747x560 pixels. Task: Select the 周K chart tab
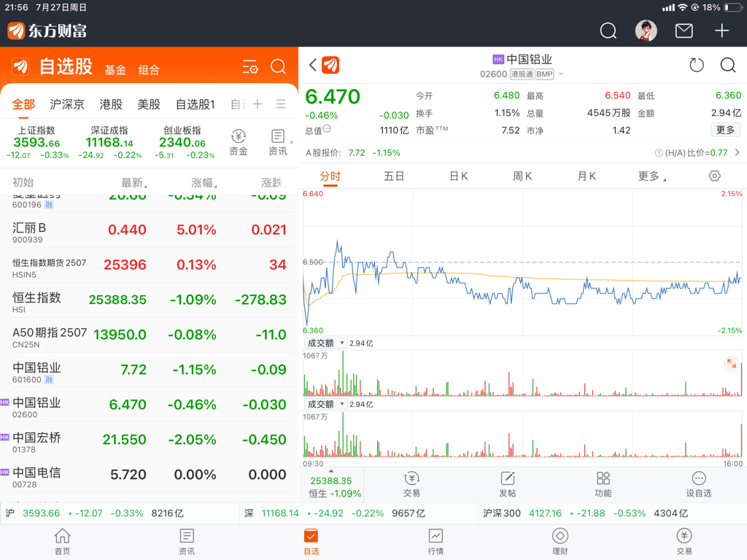(x=522, y=176)
